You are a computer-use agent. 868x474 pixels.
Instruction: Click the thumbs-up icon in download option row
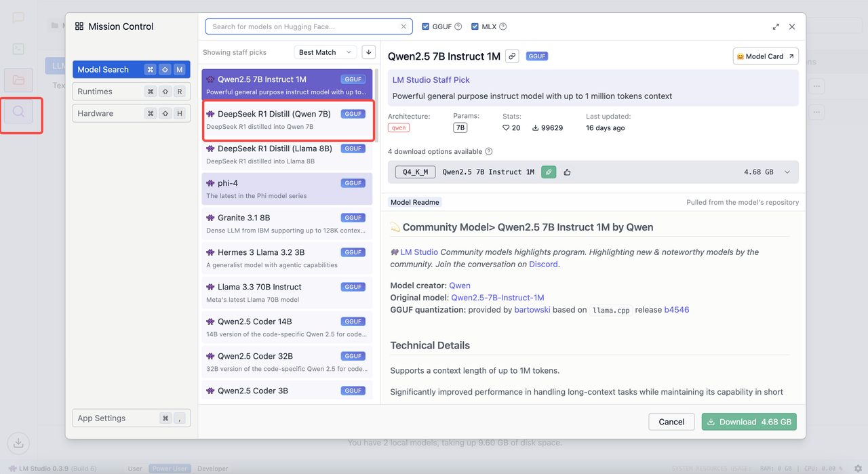coord(567,172)
